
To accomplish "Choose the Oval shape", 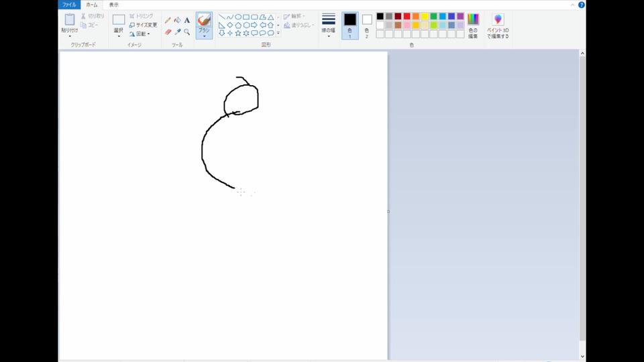I will pos(238,17).
